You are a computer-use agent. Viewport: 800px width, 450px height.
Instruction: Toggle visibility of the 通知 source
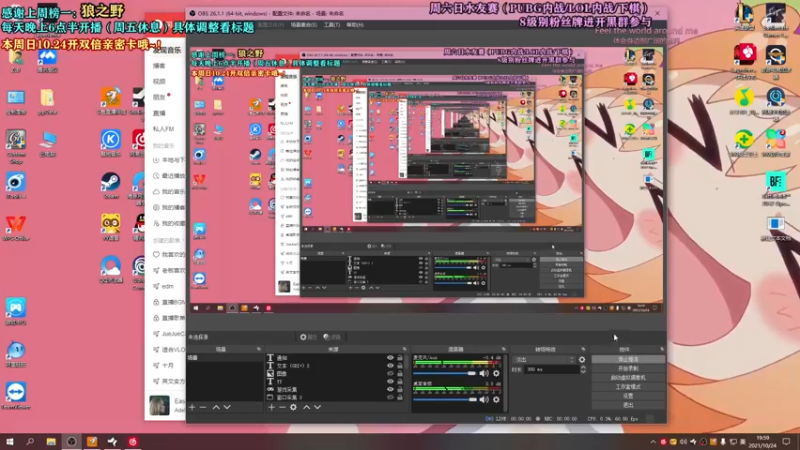point(390,358)
